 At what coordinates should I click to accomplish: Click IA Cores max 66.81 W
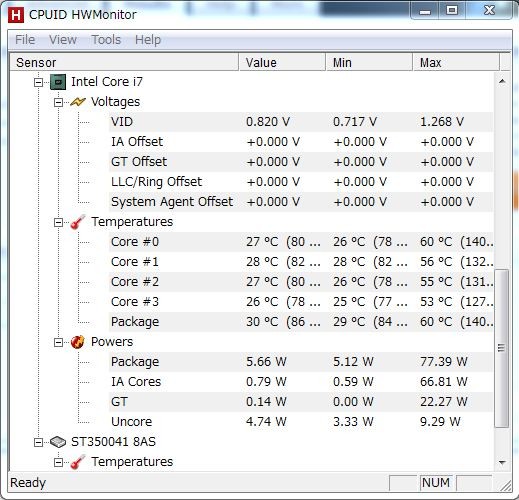click(x=444, y=382)
